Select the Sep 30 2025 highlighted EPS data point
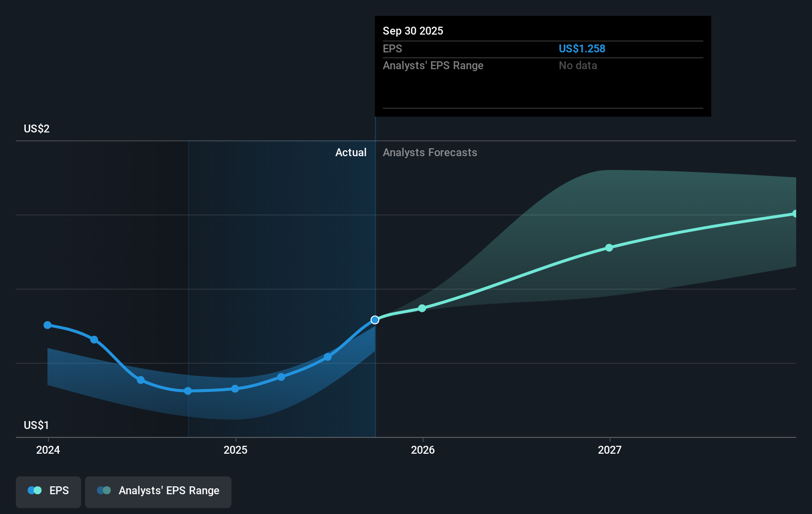Screen dimensions: 812x514 pyautogui.click(x=374, y=319)
